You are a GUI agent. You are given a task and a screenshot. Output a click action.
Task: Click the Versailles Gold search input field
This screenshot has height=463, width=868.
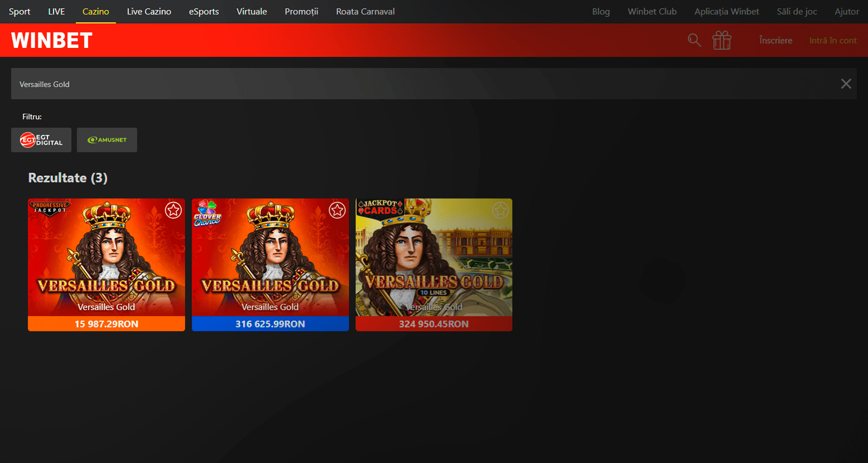pos(405,84)
